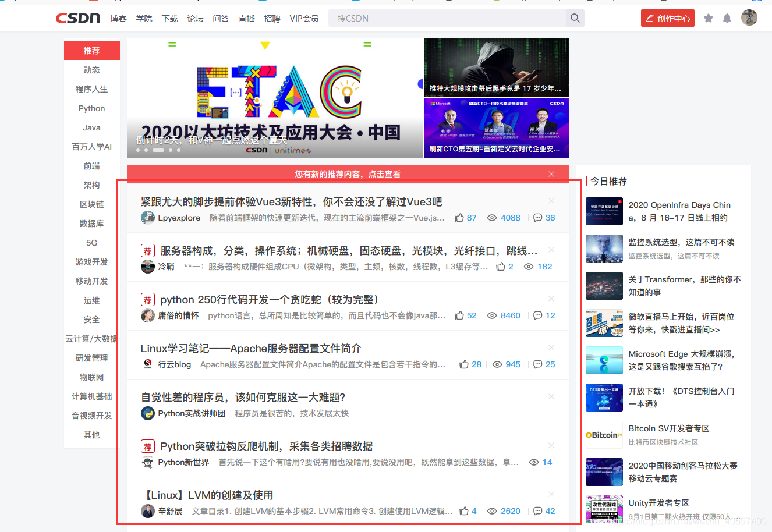772x532 pixels.
Task: Dismiss the Python突破拉钩 article
Action: pyautogui.click(x=551, y=445)
